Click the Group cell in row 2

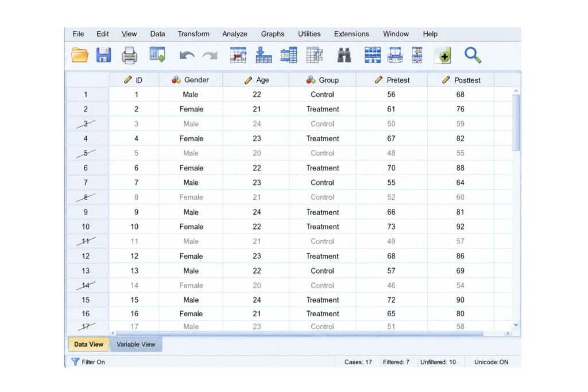[x=323, y=109]
